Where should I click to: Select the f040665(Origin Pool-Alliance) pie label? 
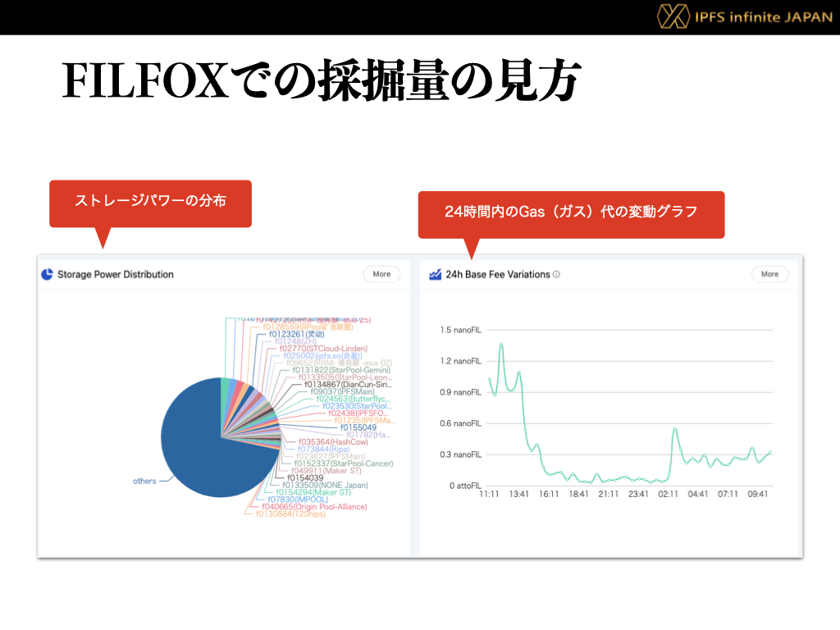(314, 507)
